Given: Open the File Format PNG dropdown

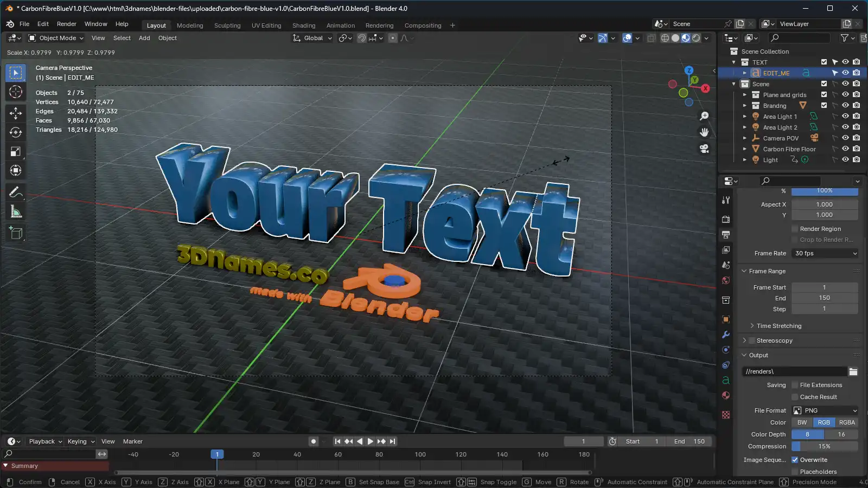Looking at the screenshot, I should (825, 410).
